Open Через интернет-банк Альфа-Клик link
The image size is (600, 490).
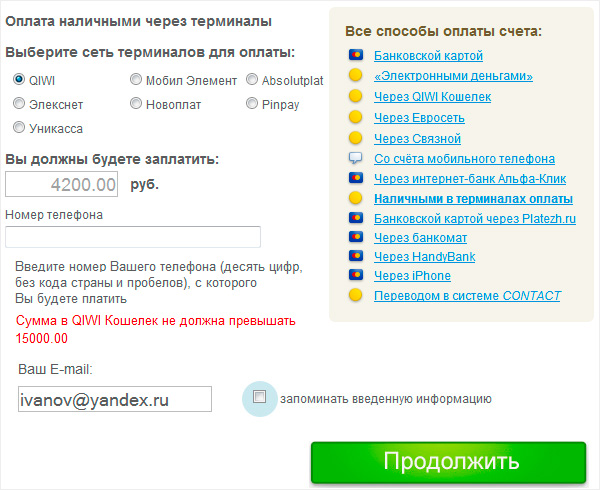click(x=470, y=179)
